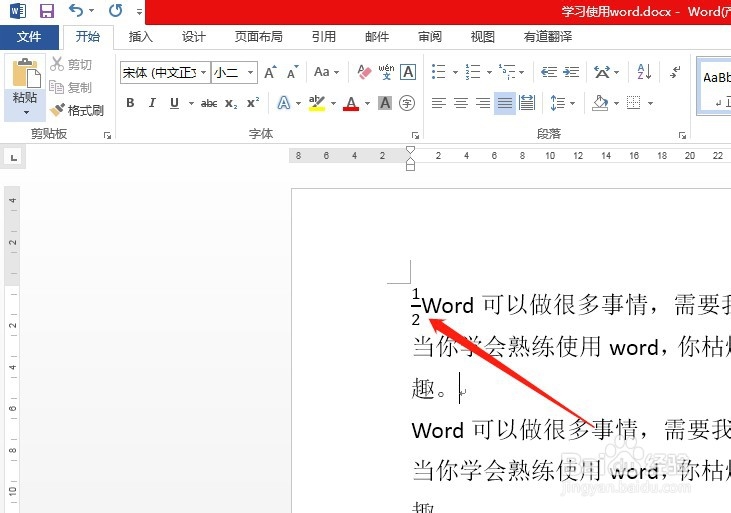731x513 pixels.
Task: Select justify alignment
Action: (x=505, y=103)
